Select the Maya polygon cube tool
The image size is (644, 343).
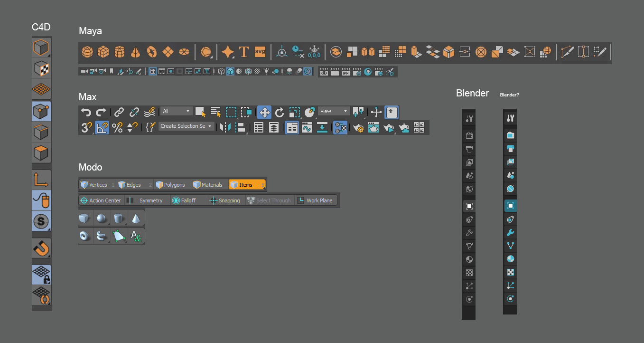pos(103,52)
